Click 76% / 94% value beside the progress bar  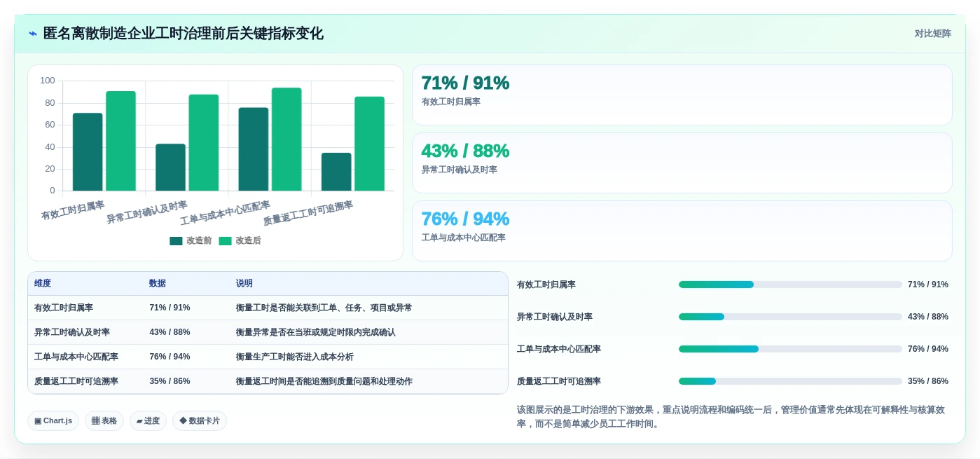tap(928, 349)
